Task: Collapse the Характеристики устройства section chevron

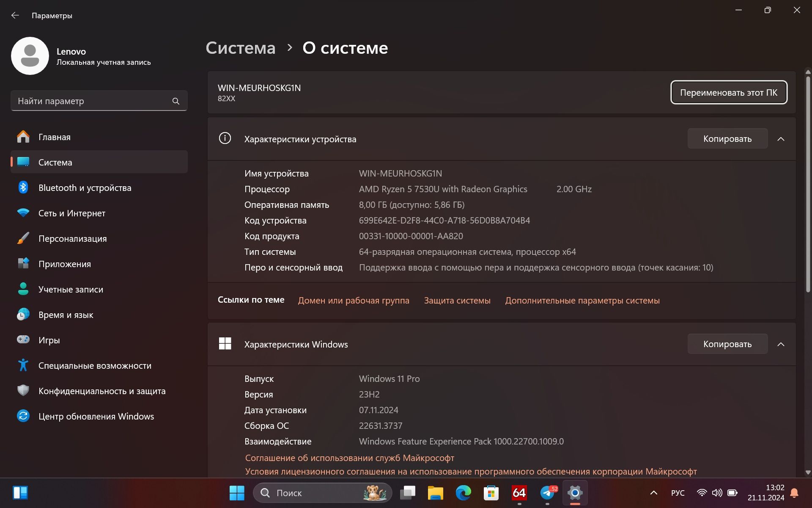Action: (781, 139)
